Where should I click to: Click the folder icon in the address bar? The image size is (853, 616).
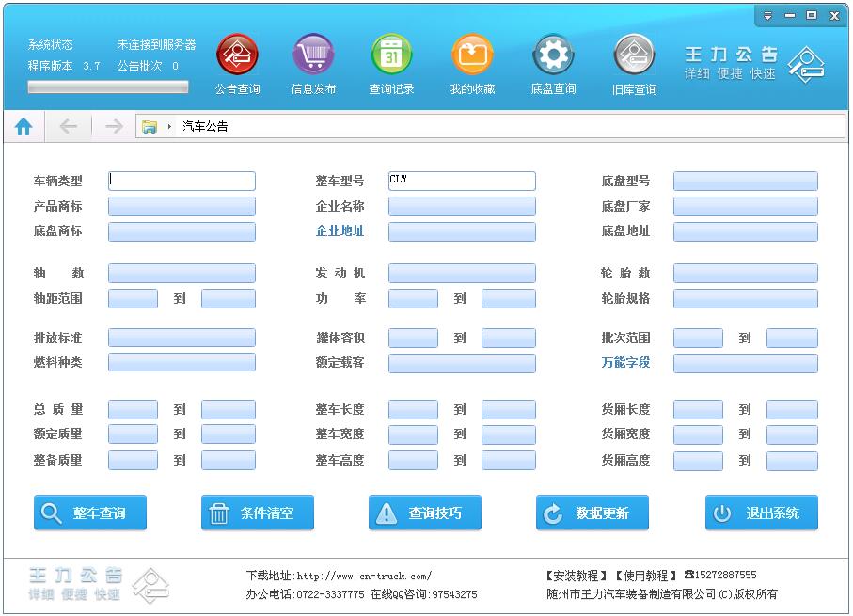click(149, 124)
